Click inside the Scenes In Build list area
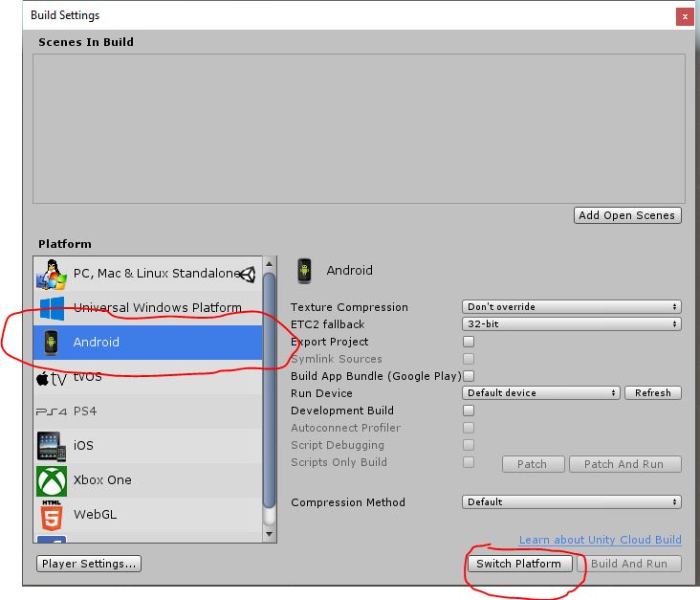700x600 pixels. coord(359,128)
